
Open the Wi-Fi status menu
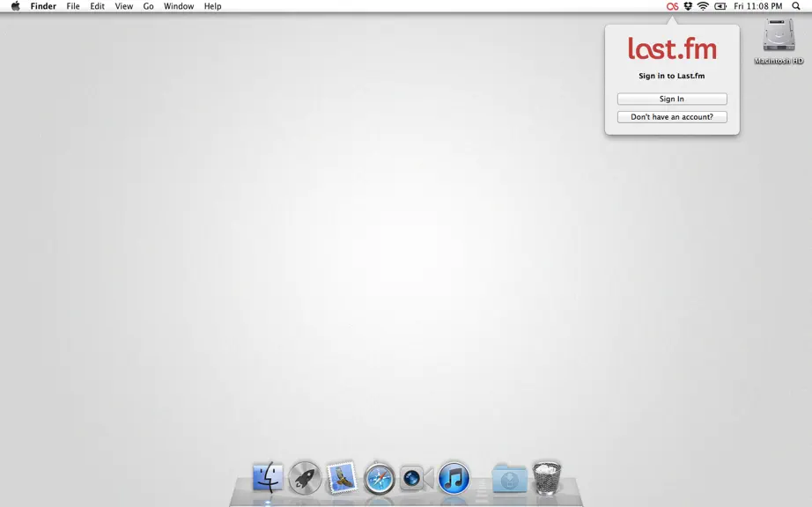(703, 6)
